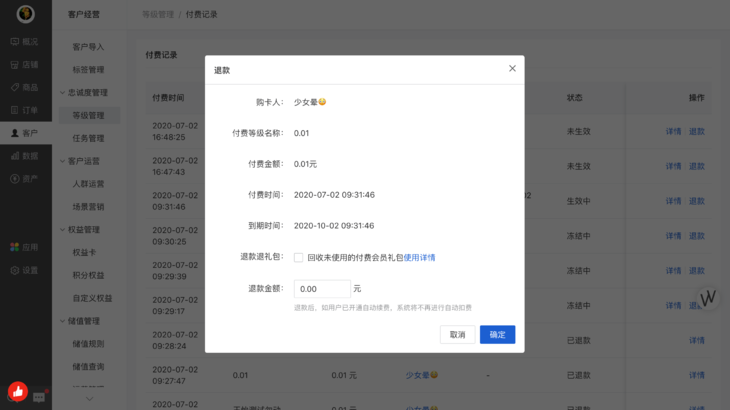The image size is (730, 410).
Task: Close the 退款 dialog with X
Action: pos(512,69)
